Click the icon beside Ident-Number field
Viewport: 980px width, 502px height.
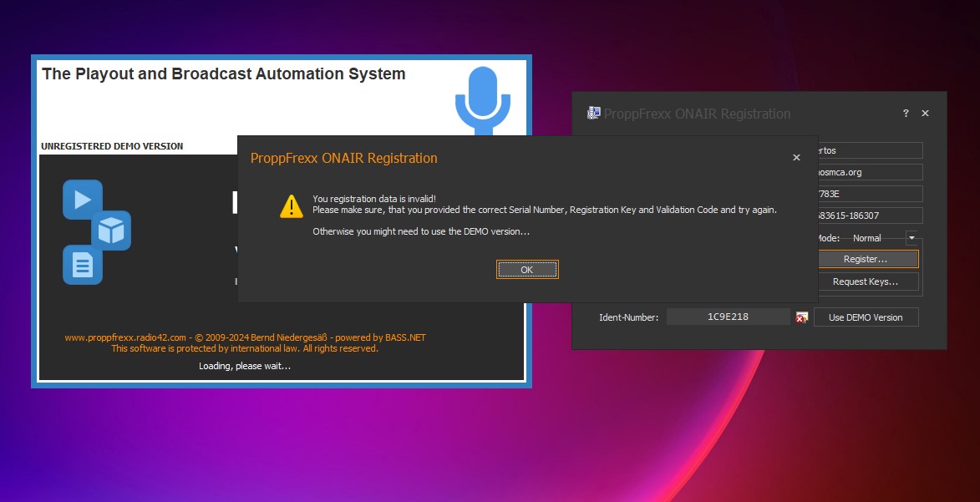pos(802,317)
